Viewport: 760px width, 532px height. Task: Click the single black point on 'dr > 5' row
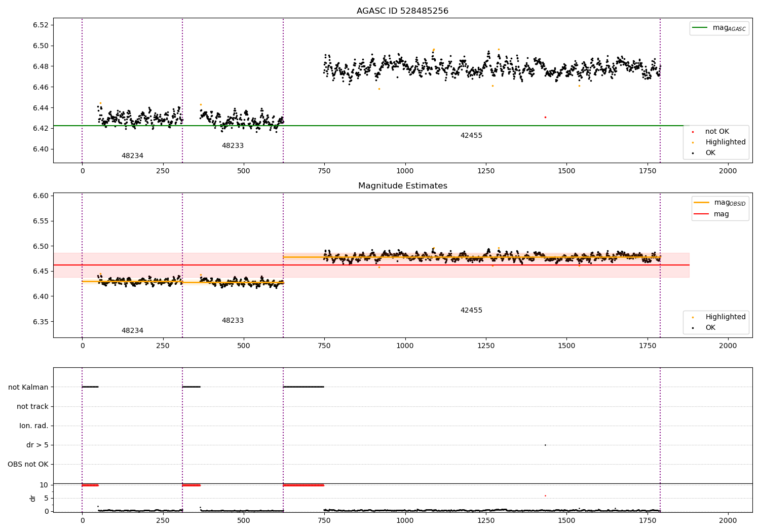pyautogui.click(x=545, y=445)
